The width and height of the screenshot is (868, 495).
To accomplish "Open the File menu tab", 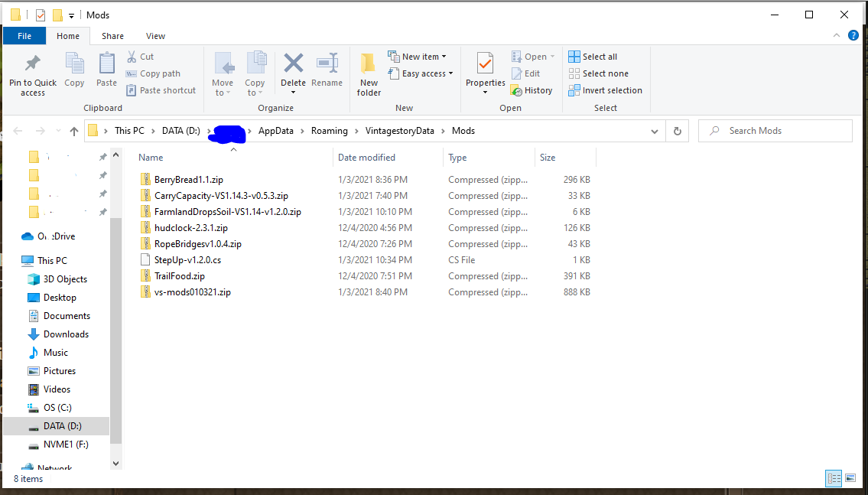I will (24, 36).
